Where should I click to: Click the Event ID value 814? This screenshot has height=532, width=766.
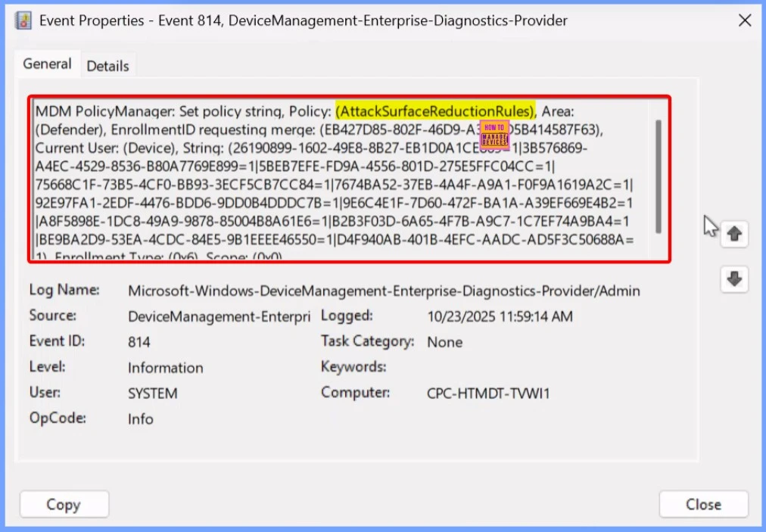pos(139,342)
